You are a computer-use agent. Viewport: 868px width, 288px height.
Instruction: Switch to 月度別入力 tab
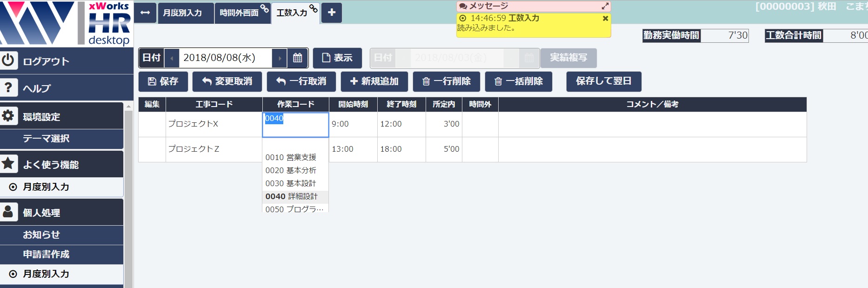coord(182,13)
